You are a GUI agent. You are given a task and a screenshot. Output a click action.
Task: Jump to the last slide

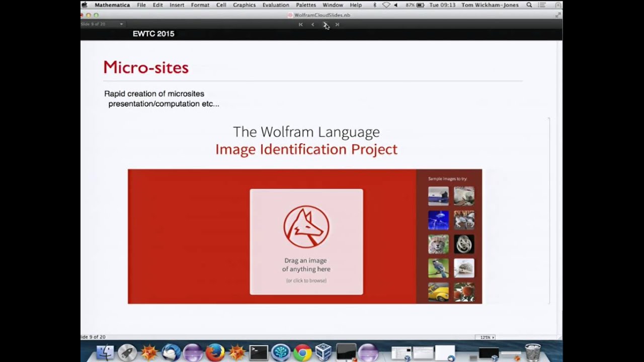tap(337, 24)
